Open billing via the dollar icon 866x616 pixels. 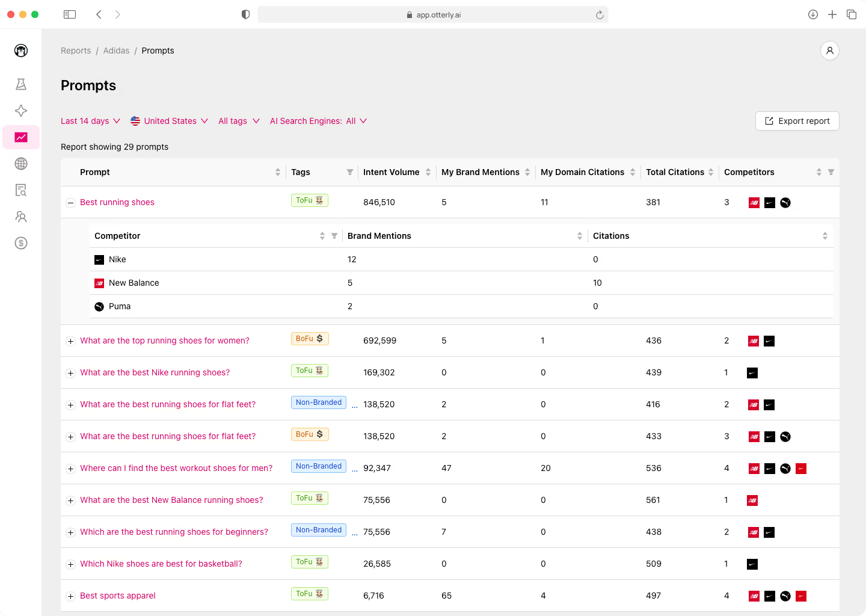click(x=21, y=243)
